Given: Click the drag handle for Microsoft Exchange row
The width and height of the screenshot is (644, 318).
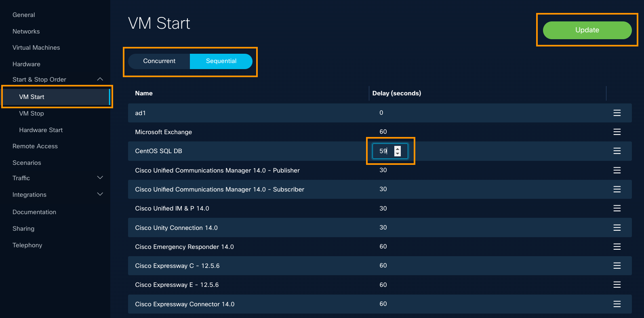Looking at the screenshot, I should 617,132.
